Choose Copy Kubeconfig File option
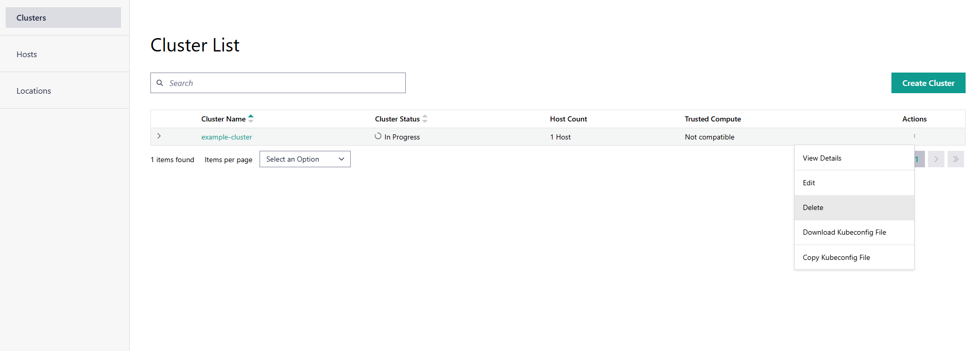 836,257
